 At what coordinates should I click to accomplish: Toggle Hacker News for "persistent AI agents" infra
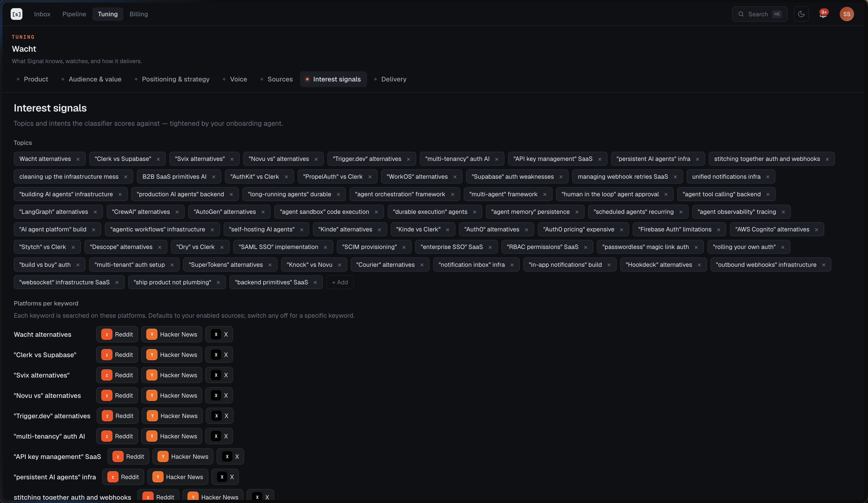pos(178,477)
